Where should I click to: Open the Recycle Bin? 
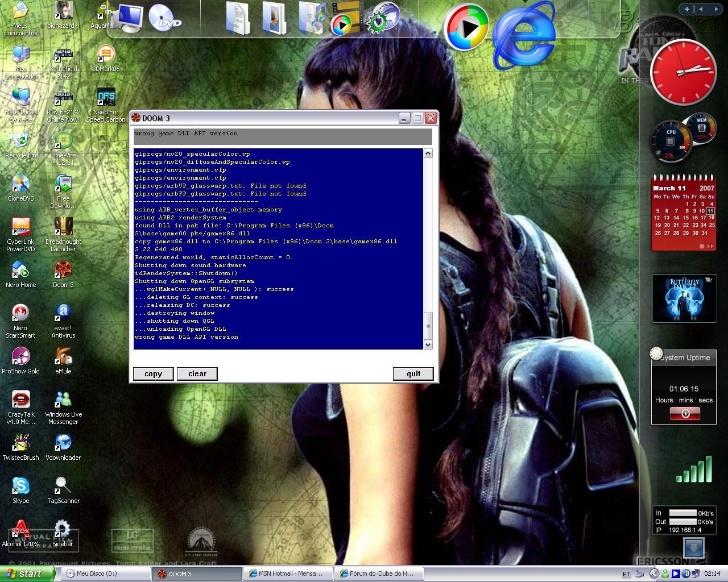click(20, 145)
